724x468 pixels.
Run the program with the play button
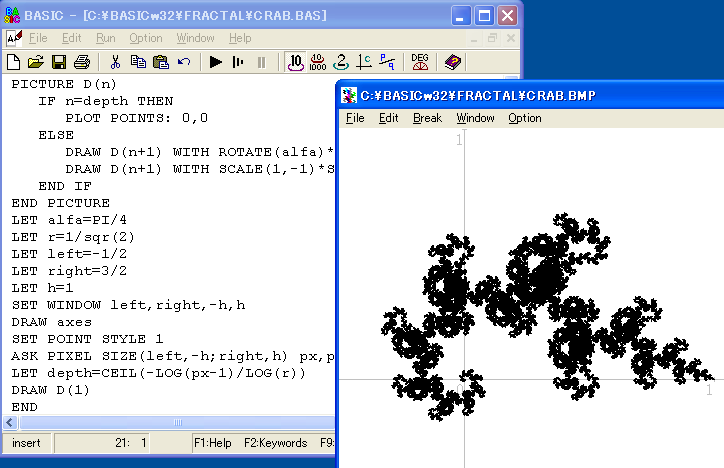(x=215, y=62)
